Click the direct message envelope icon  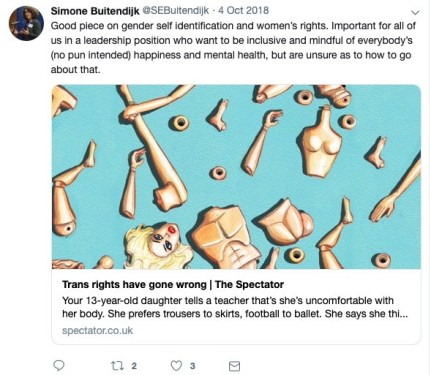(x=234, y=366)
